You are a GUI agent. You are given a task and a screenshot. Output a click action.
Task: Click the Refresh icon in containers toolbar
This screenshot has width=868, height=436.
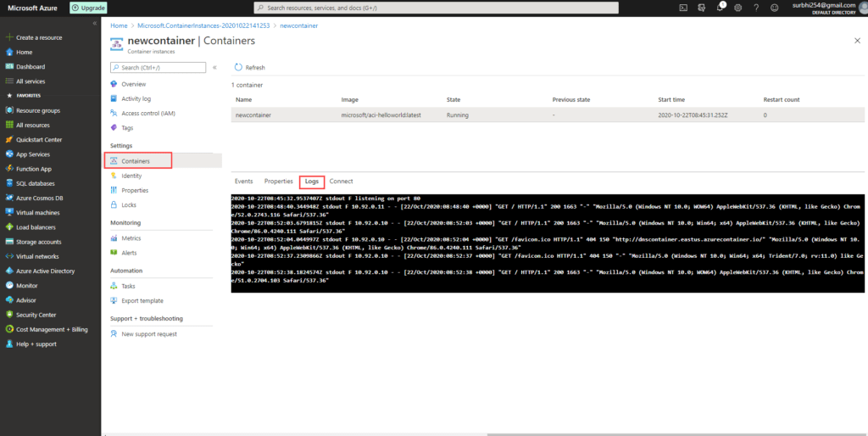pos(238,67)
